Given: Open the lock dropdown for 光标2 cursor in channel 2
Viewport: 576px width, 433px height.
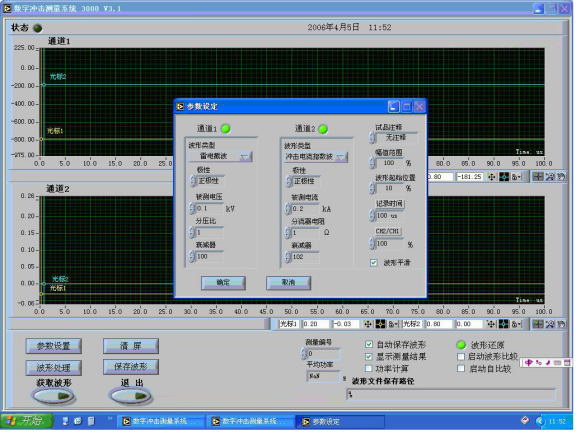Looking at the screenshot, I should click(x=516, y=324).
